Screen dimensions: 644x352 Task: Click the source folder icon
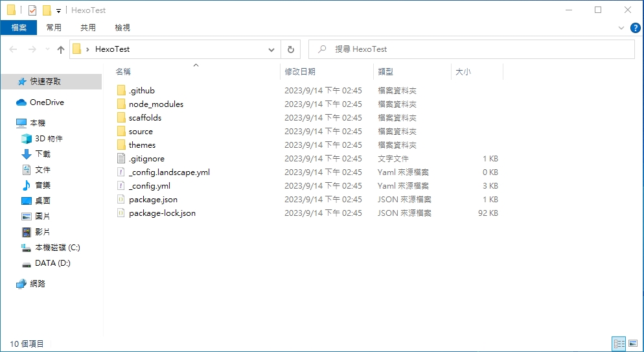(121, 131)
